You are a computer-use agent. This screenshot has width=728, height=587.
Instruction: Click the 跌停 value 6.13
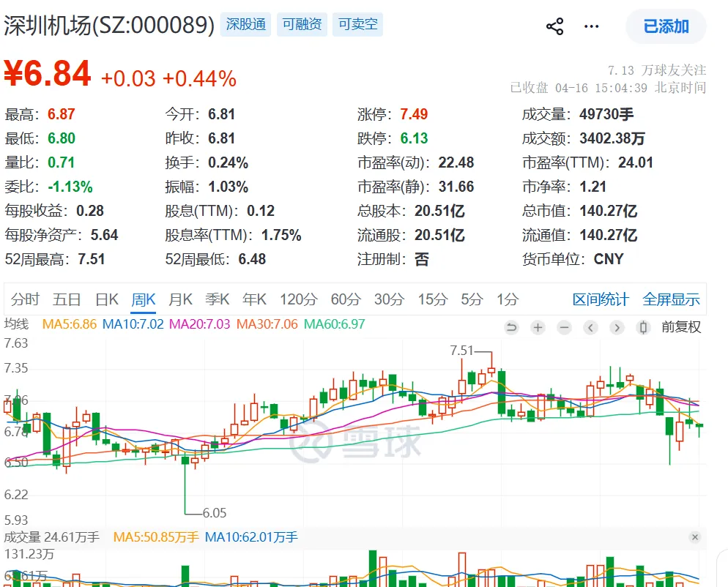pos(414,138)
